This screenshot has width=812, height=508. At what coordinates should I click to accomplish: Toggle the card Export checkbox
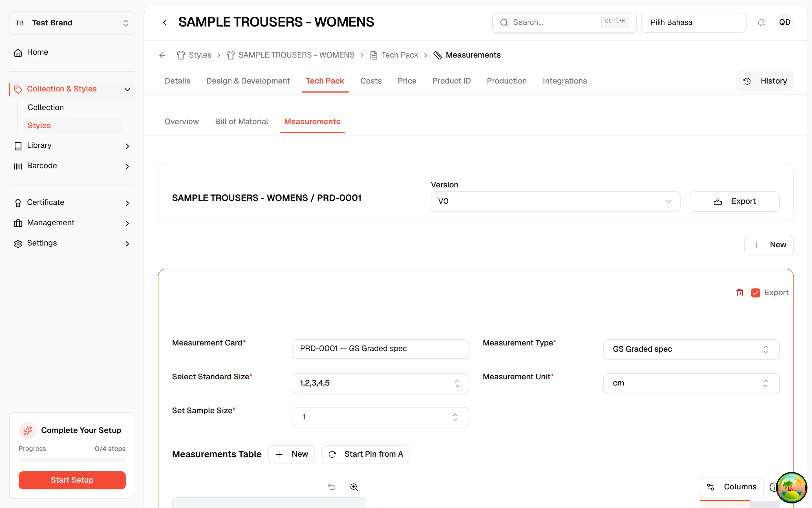tap(755, 293)
